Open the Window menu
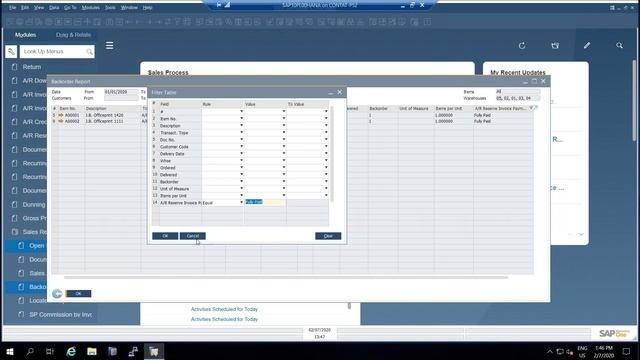 point(129,7)
